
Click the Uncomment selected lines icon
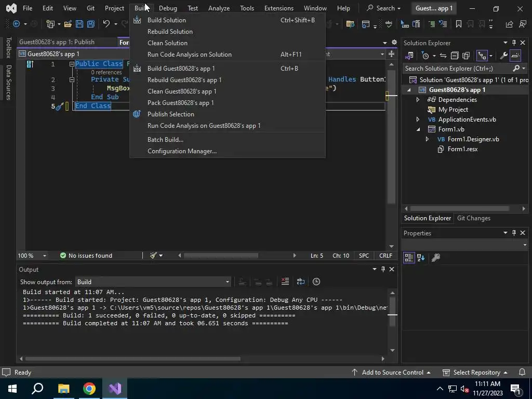coord(443,24)
